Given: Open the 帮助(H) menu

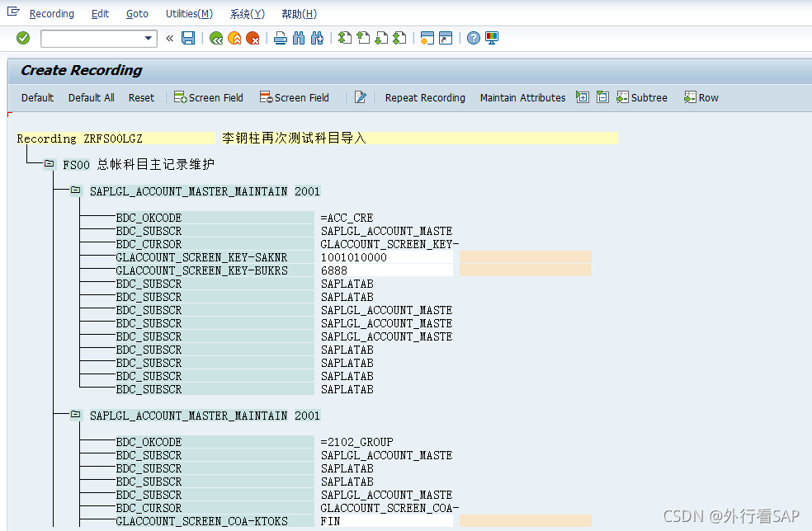Looking at the screenshot, I should coord(299,14).
